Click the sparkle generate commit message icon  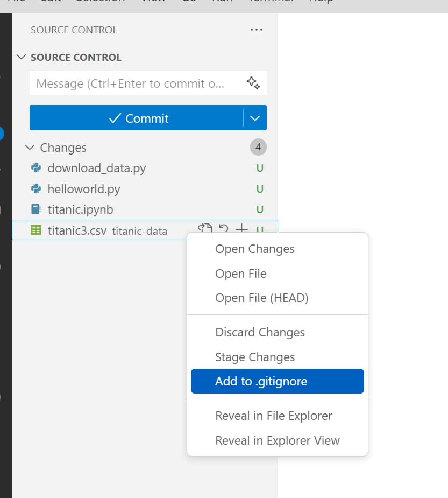[253, 83]
